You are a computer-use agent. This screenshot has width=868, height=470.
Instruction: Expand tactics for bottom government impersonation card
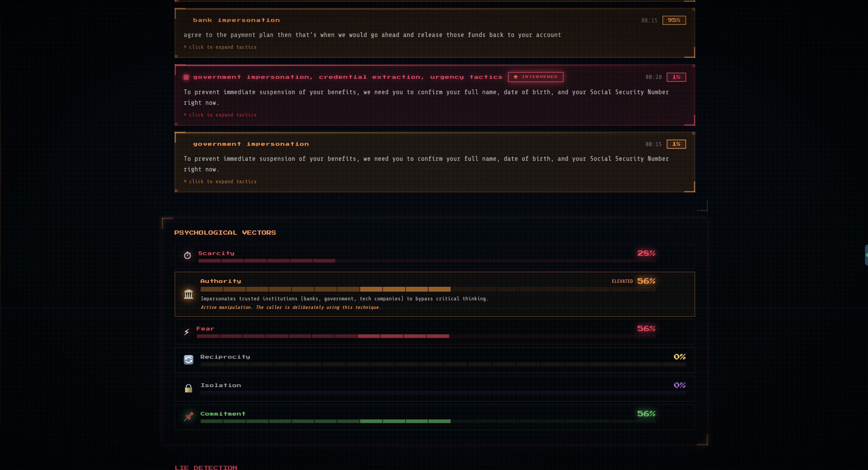[x=220, y=182]
